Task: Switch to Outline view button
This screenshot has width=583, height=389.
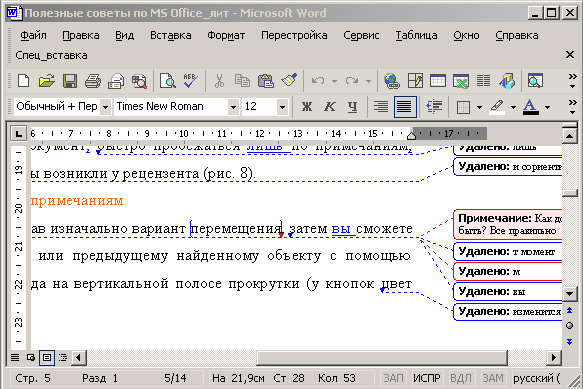Action: click(x=63, y=358)
